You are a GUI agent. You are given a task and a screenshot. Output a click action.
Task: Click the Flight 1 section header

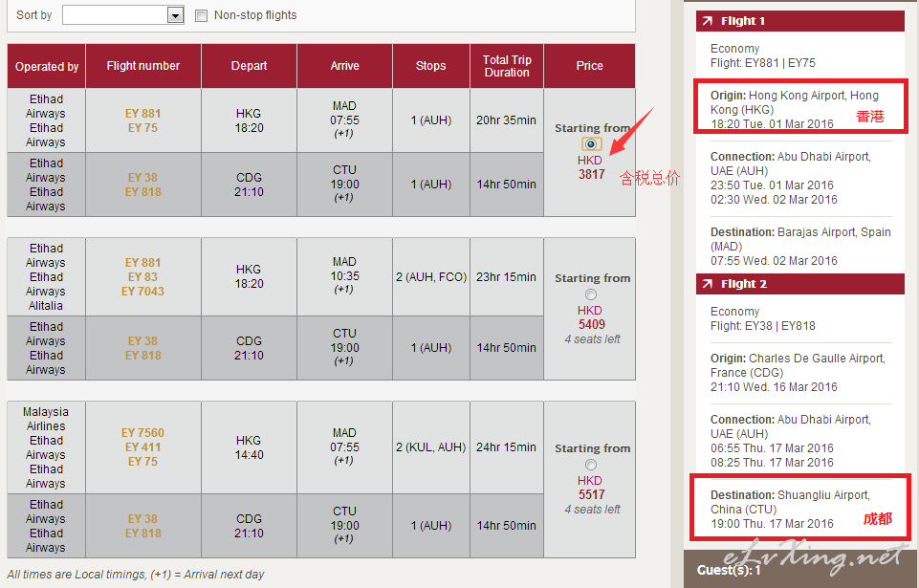pos(800,21)
